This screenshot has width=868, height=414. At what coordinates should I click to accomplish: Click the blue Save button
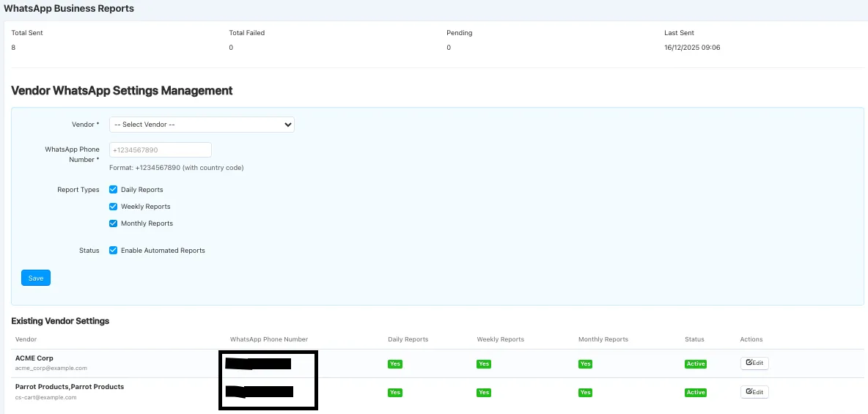(36, 278)
